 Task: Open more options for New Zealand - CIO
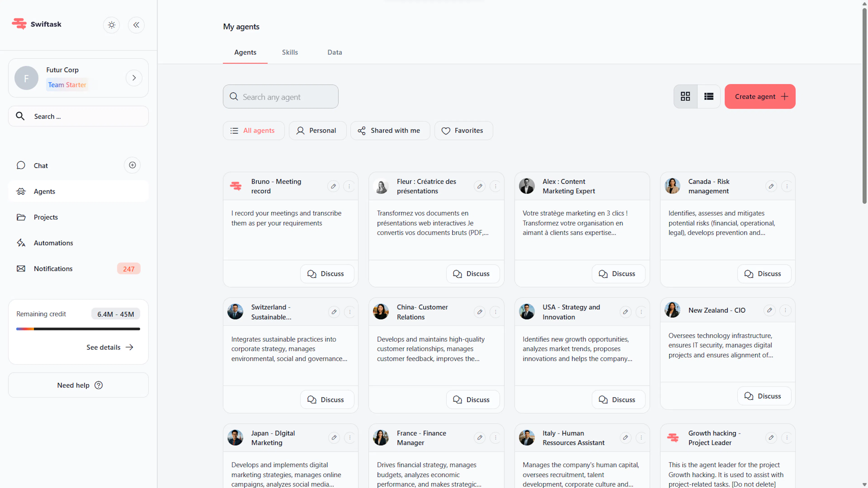click(785, 310)
